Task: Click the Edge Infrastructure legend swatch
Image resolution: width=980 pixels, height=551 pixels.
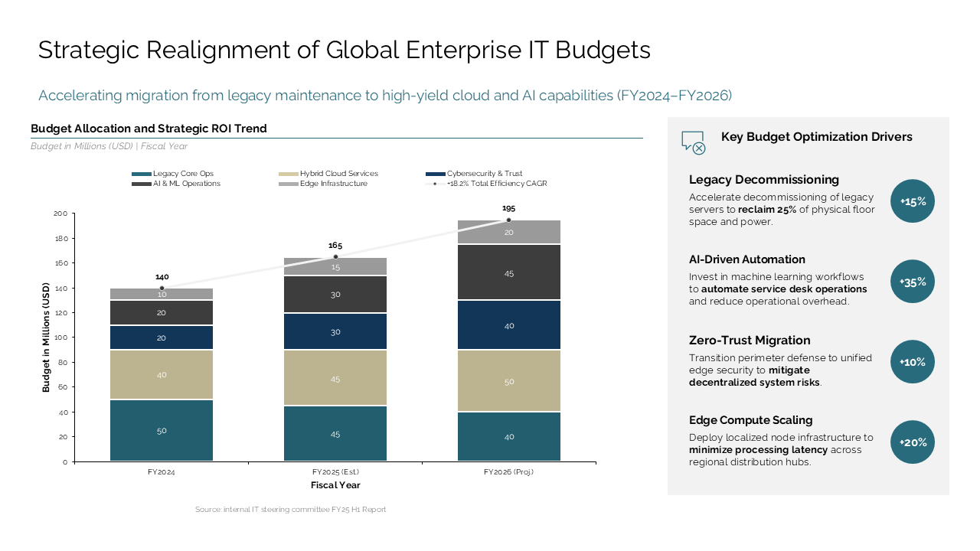Action: pos(288,184)
